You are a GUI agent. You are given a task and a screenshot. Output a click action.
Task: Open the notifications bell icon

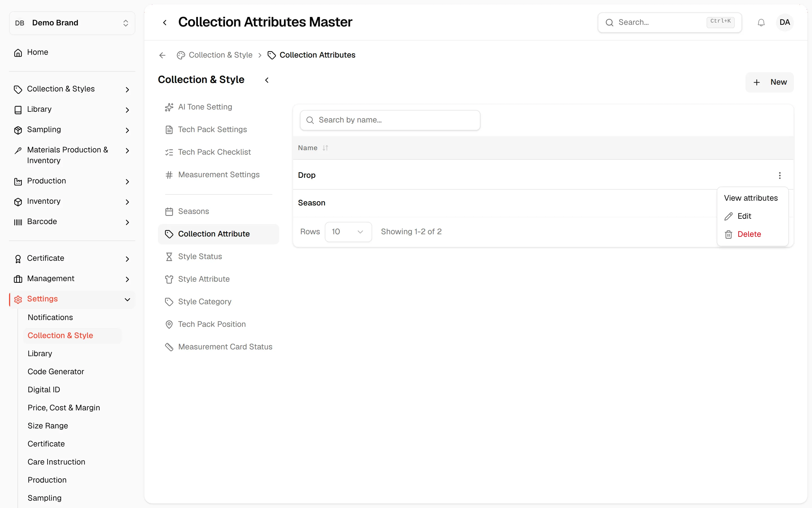click(x=761, y=23)
